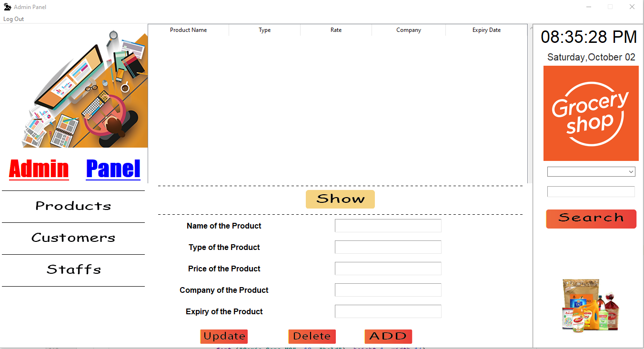The height and width of the screenshot is (349, 644).
Task: Focus the Expiry of the Product field
Action: (388, 311)
